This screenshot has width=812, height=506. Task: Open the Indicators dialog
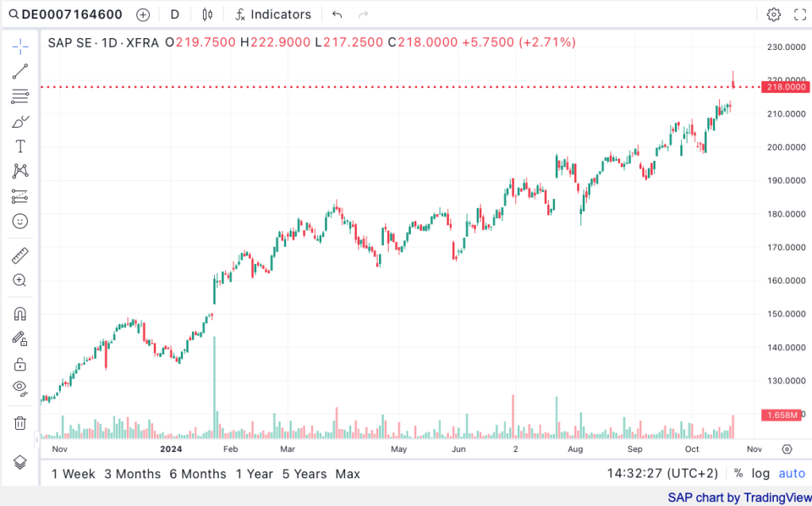point(273,14)
